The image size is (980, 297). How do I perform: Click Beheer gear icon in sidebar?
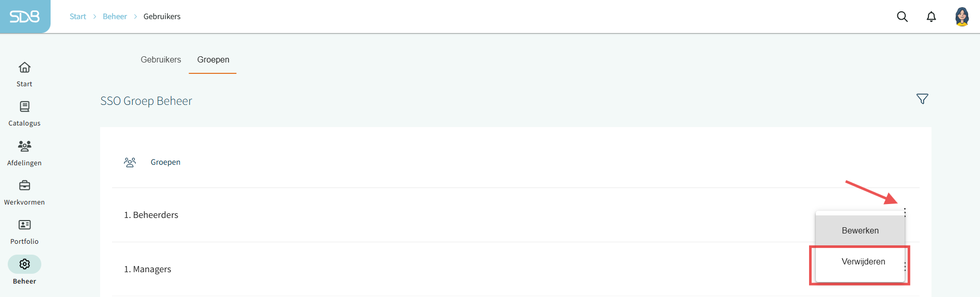click(24, 264)
